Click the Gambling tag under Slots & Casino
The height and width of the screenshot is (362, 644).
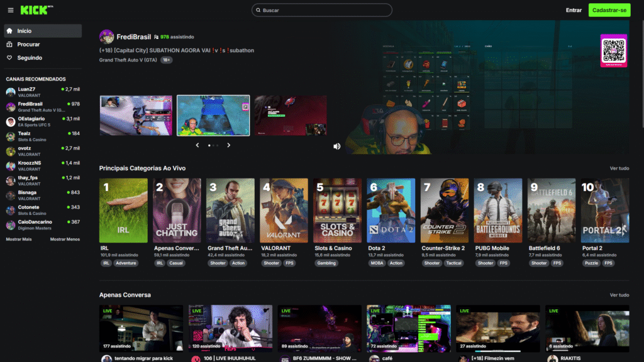pyautogui.click(x=326, y=263)
